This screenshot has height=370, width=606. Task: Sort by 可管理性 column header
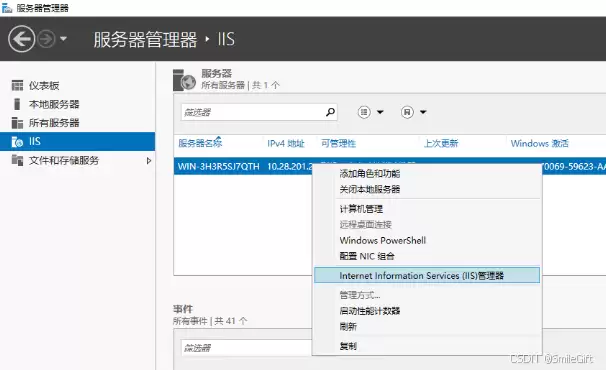339,143
